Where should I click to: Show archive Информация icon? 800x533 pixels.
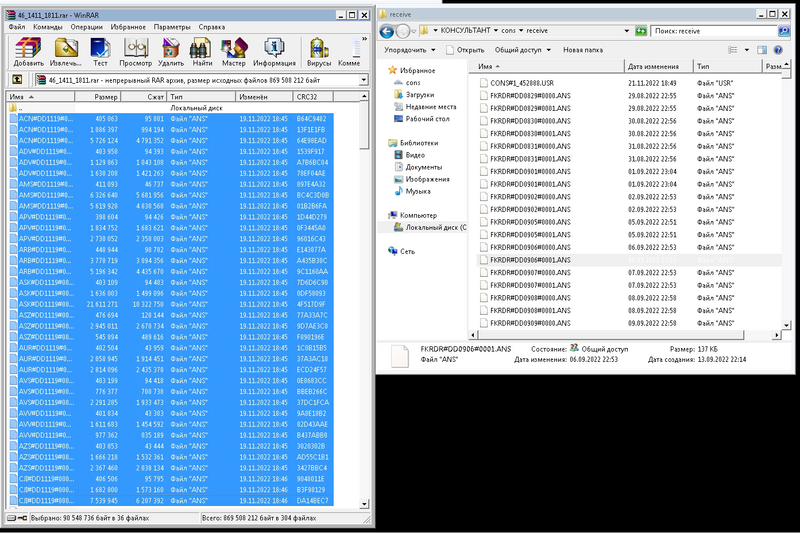point(274,52)
